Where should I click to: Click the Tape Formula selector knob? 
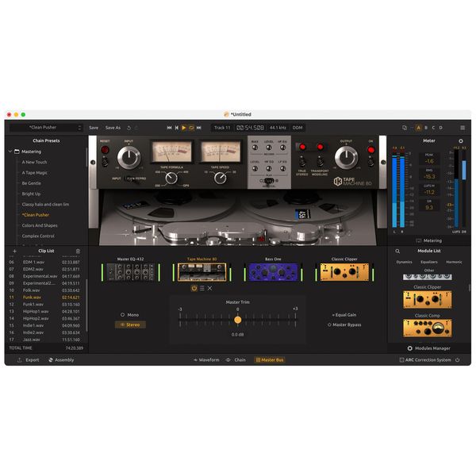pyautogui.click(x=171, y=178)
